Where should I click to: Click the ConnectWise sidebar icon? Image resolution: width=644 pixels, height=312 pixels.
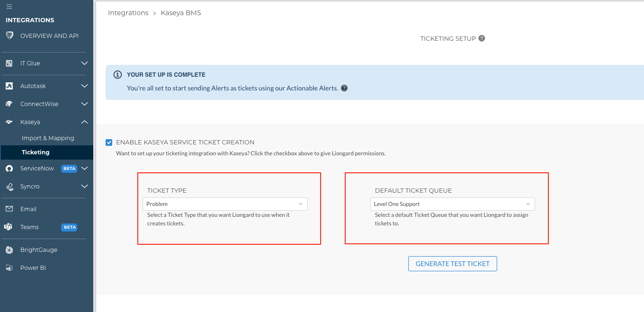(x=9, y=104)
